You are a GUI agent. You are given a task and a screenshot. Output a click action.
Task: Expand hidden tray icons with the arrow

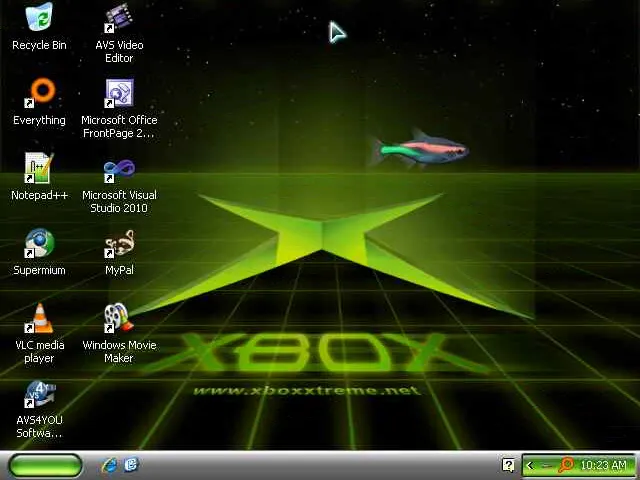[530, 465]
